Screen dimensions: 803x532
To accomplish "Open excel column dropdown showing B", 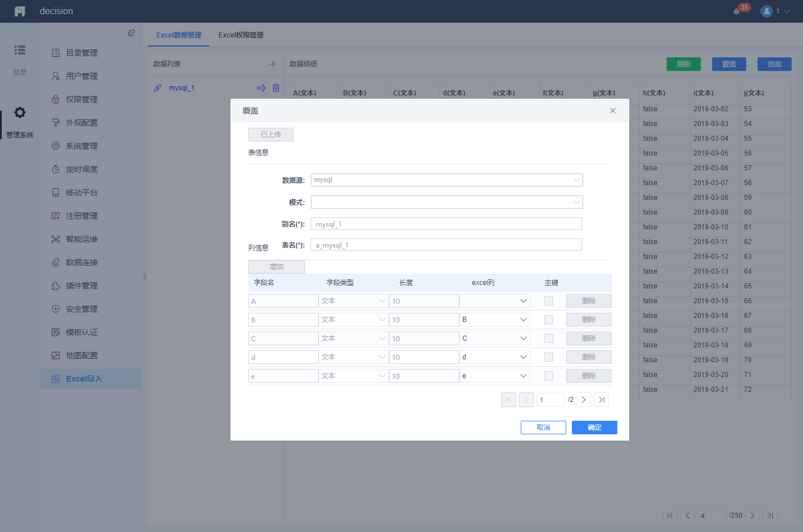I will coord(495,320).
